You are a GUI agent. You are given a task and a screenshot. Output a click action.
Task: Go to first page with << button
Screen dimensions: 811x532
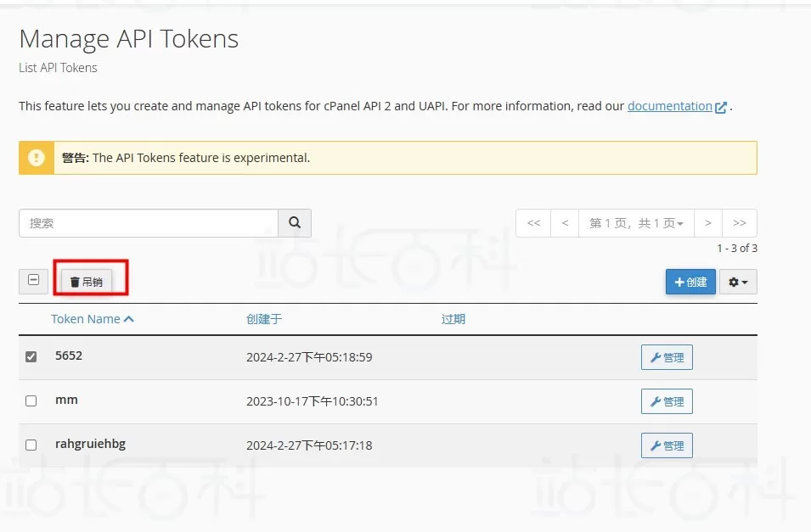pos(533,223)
